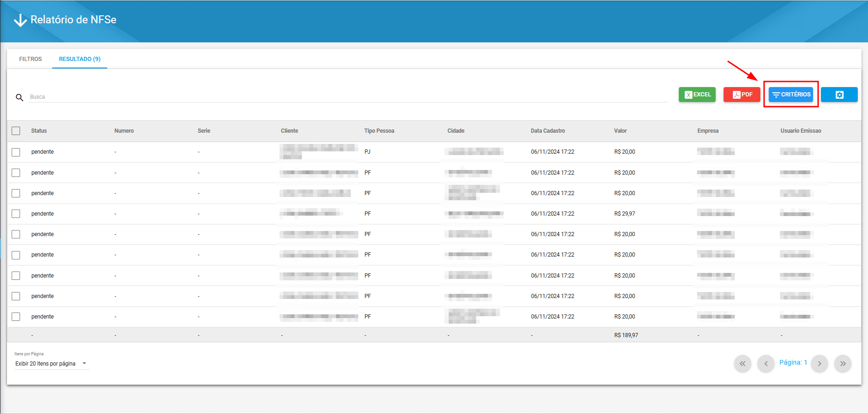Go to previous page arrow
Screen dimensions: 868x414
[x=766, y=363]
